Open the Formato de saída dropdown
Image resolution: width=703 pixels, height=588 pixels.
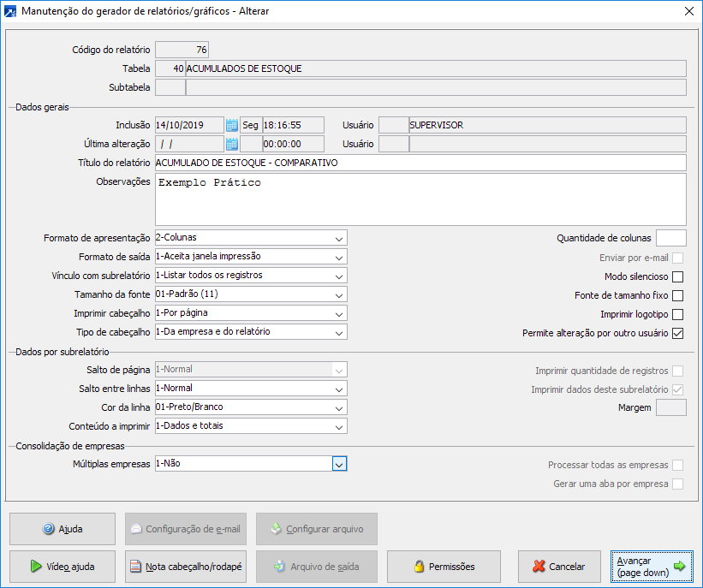tap(339, 257)
